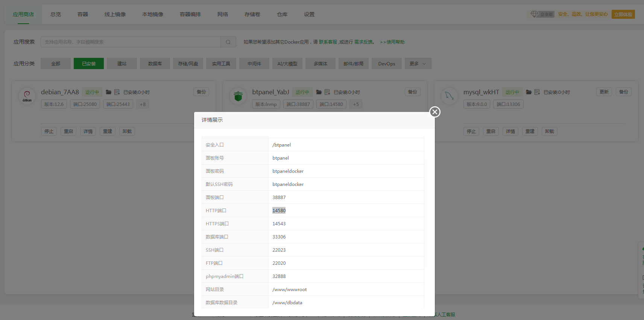Screen dimensions: 644x320
Task: Click 卸载 for debian_7AA8
Action: (127, 131)
